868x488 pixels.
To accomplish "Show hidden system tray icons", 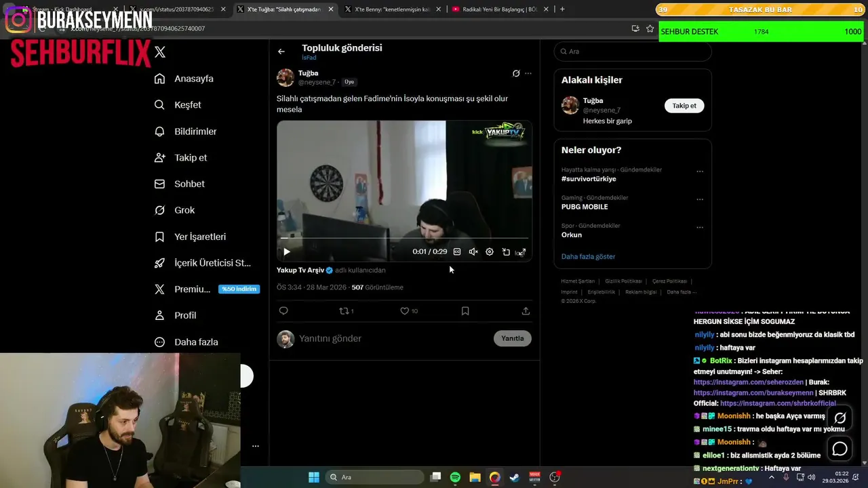I will [772, 477].
